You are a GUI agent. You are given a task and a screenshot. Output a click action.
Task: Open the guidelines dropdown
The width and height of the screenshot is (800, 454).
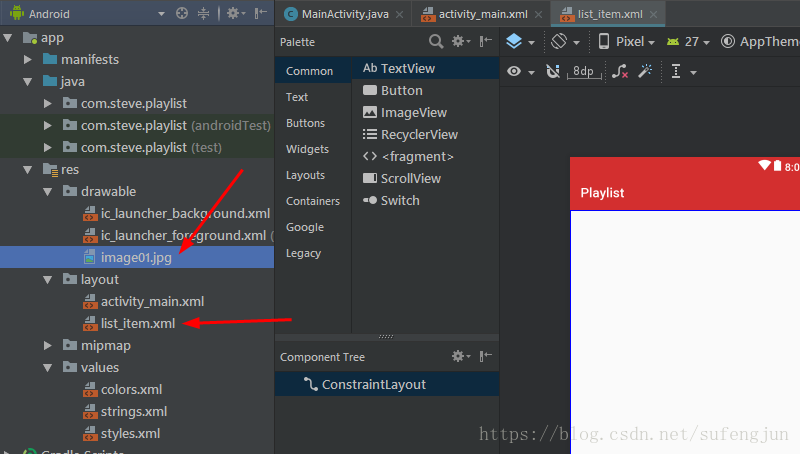(x=682, y=72)
